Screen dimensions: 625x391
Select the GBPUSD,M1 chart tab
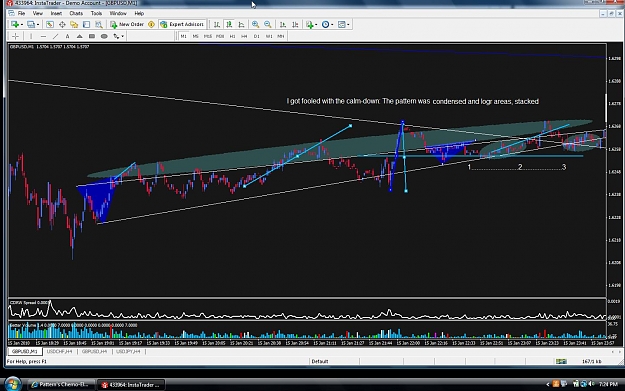coord(25,352)
